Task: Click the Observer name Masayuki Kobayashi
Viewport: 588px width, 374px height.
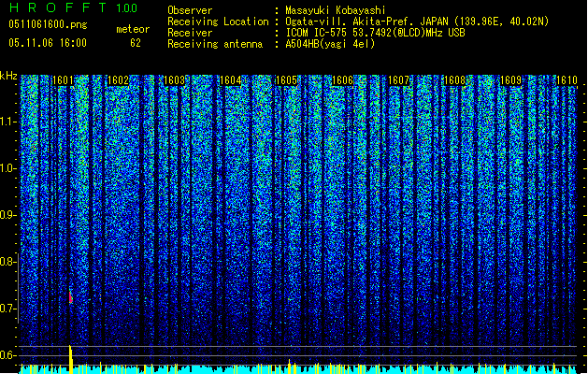Action: [336, 10]
